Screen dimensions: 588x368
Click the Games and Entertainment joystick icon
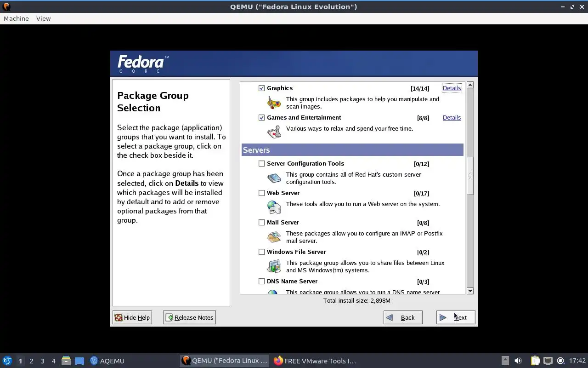[274, 132]
